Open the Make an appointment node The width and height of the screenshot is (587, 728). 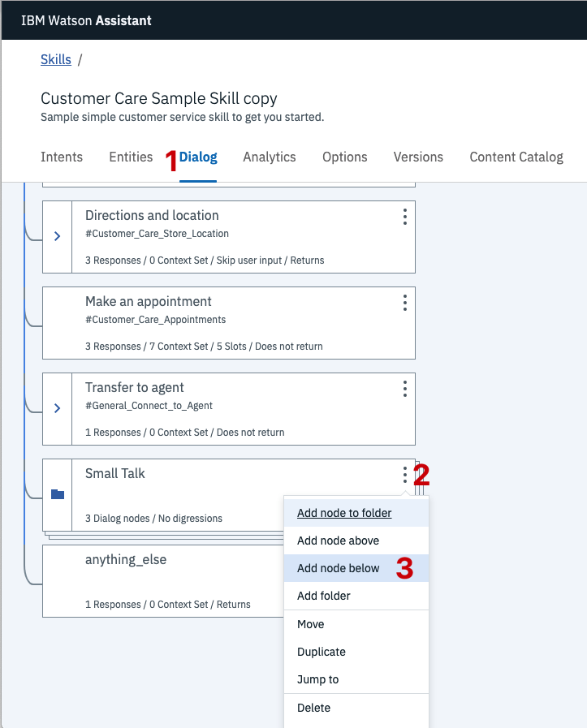(228, 323)
